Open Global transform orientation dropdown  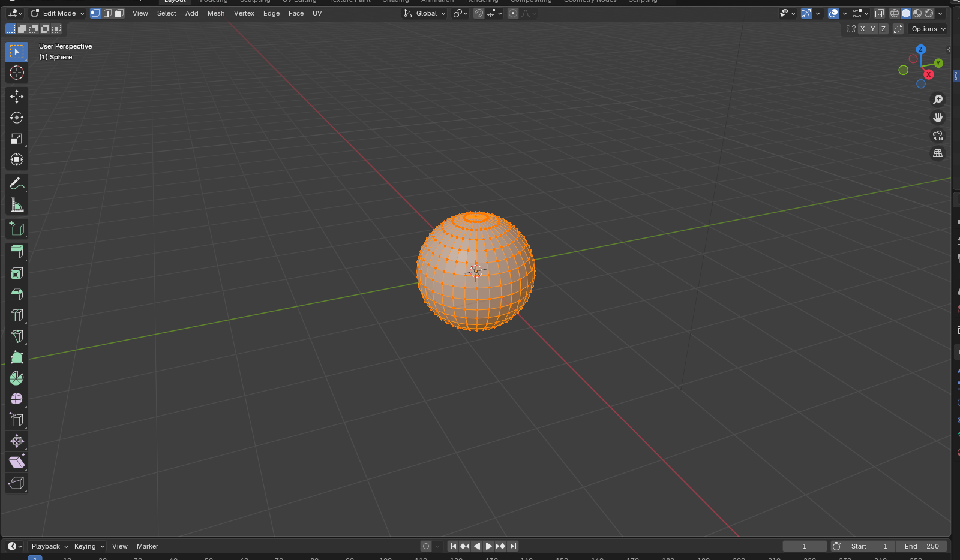coord(425,13)
